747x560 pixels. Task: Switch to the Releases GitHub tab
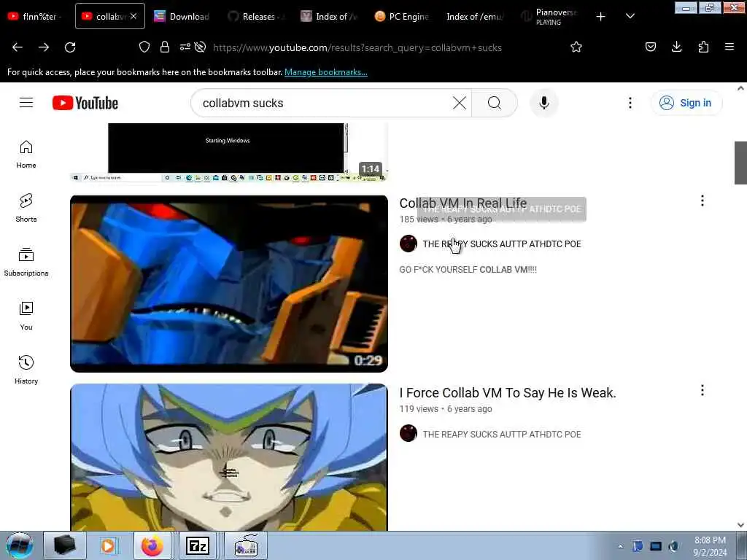[255, 16]
